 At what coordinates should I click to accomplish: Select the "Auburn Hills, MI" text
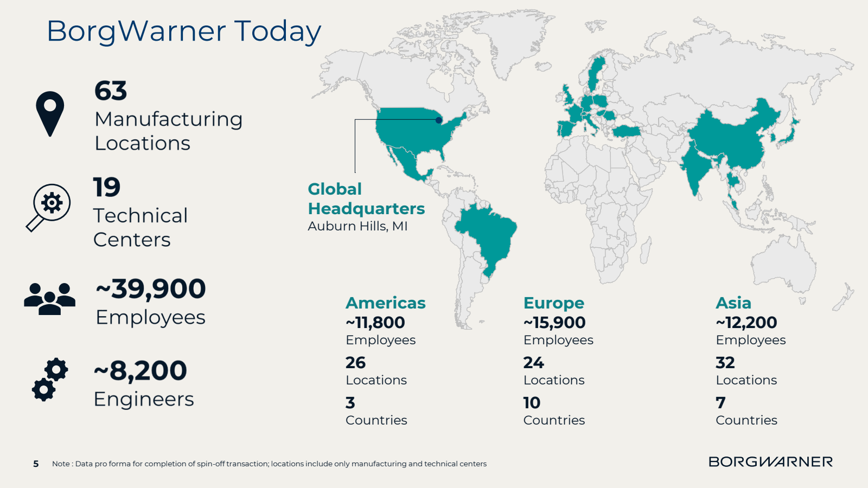tap(358, 226)
